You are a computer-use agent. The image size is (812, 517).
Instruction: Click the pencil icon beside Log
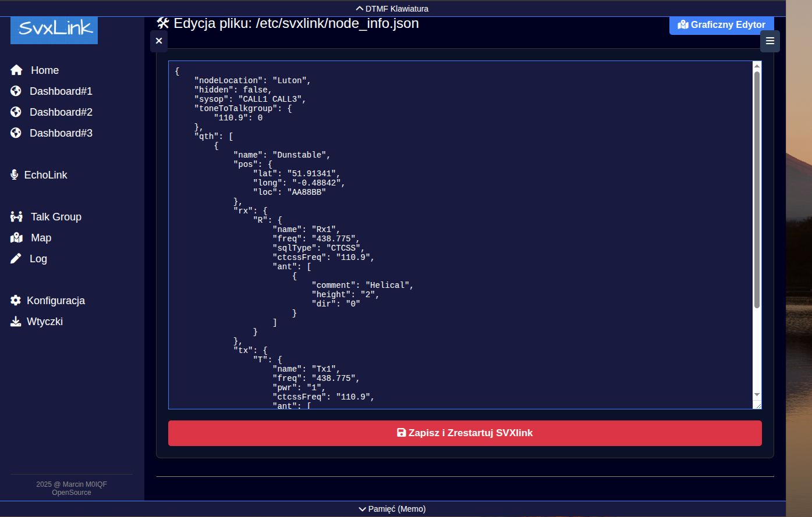click(16, 259)
